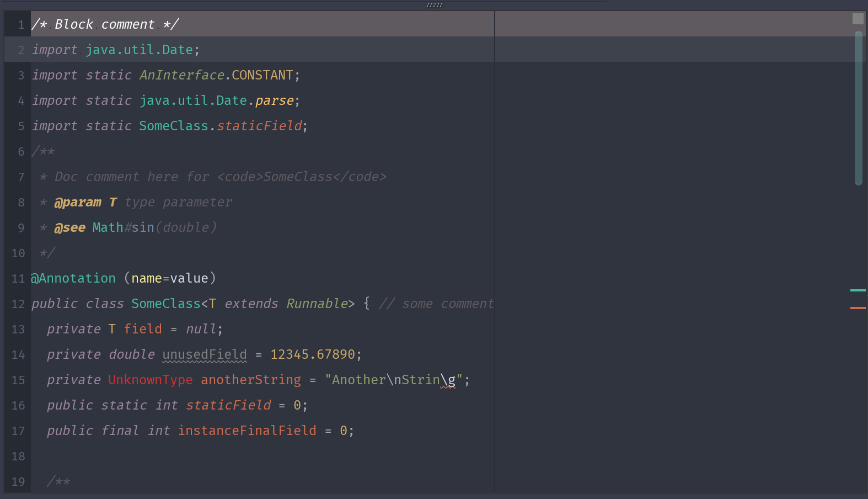
Task: Click the "@Annotation" text on line 11
Action: (73, 278)
